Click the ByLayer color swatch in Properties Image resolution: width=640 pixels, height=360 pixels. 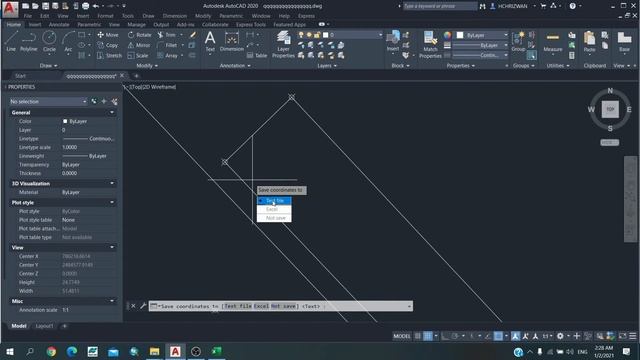(x=65, y=121)
